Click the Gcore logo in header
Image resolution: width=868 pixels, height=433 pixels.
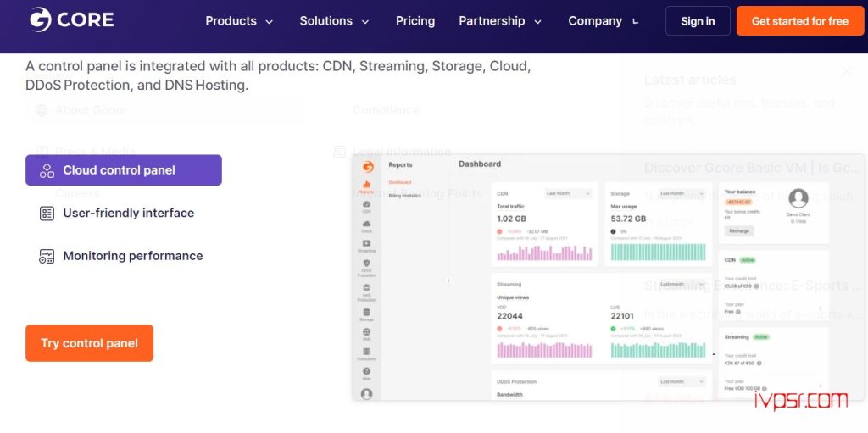pyautogui.click(x=71, y=20)
